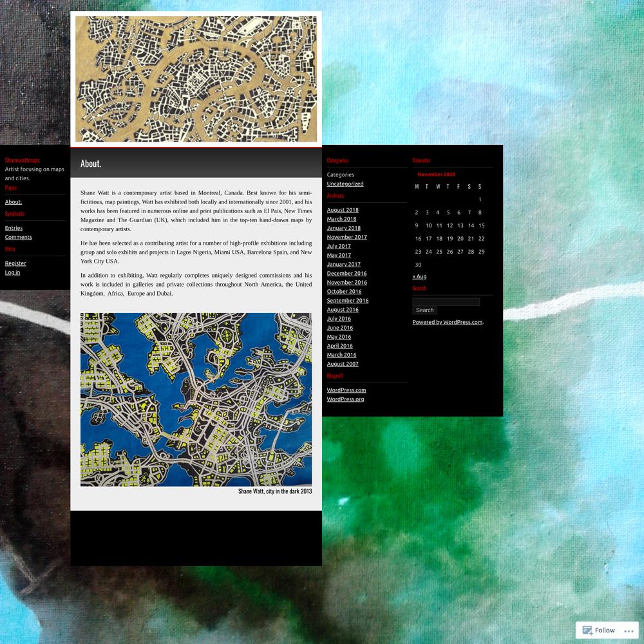Click day 1 in the calendar
Viewport: 644px width, 644px height.
(480, 200)
